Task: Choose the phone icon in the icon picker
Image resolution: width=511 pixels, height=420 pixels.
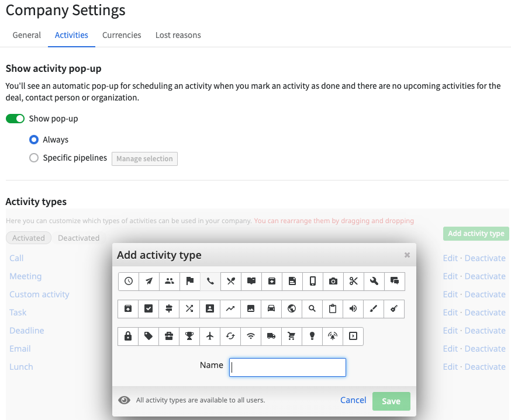Action: tap(210, 281)
